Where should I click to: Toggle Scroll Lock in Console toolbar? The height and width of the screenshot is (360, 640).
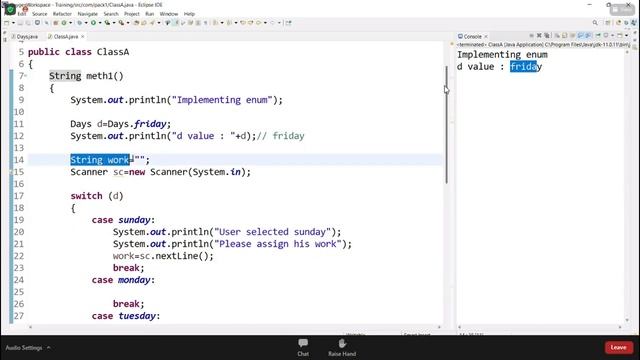tap(564, 36)
